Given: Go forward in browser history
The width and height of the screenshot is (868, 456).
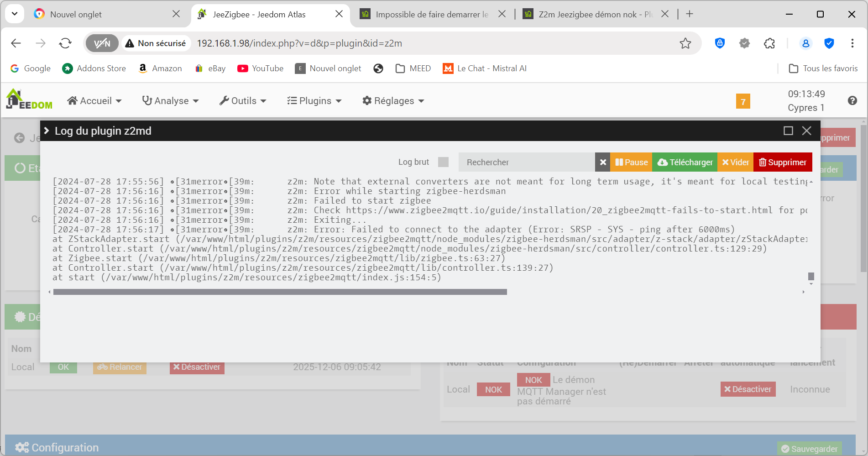Looking at the screenshot, I should (x=41, y=43).
